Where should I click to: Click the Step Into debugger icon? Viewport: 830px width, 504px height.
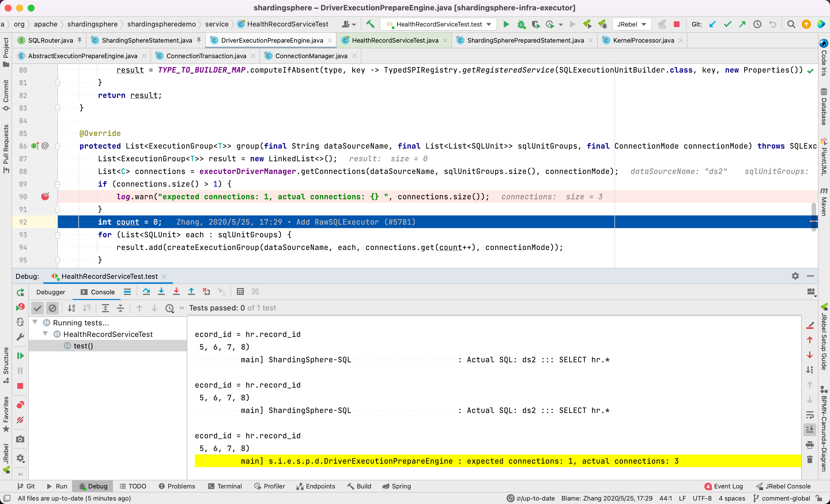pos(161,292)
